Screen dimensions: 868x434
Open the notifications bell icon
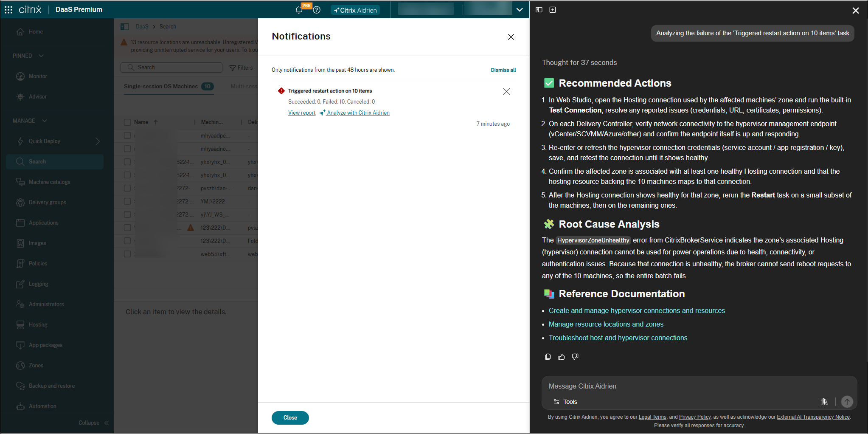(x=299, y=10)
